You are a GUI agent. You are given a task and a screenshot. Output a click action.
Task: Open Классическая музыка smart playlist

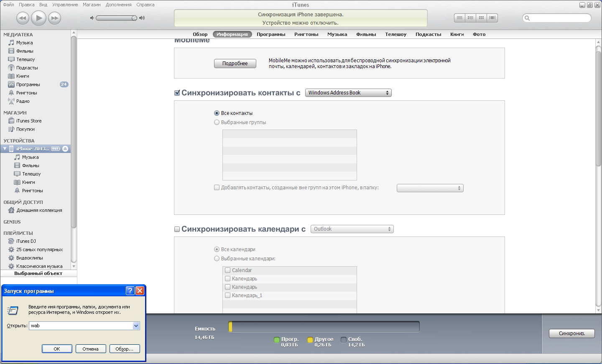pos(39,266)
